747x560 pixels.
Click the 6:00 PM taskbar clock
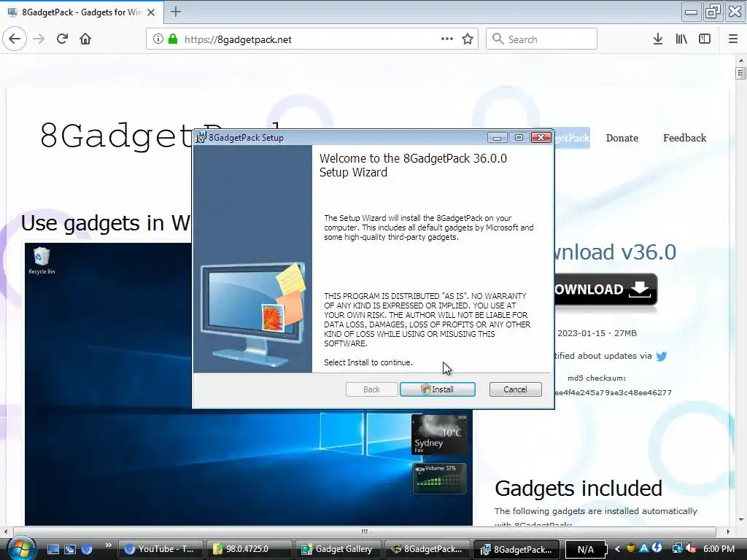719,549
